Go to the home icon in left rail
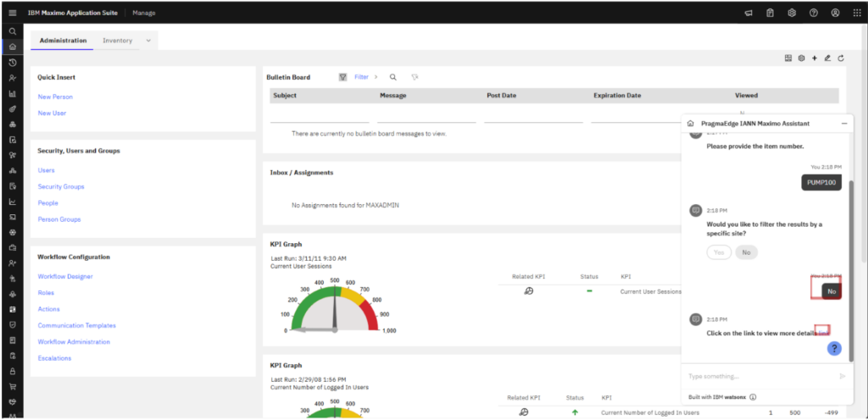This screenshot has width=868, height=420. (x=12, y=47)
